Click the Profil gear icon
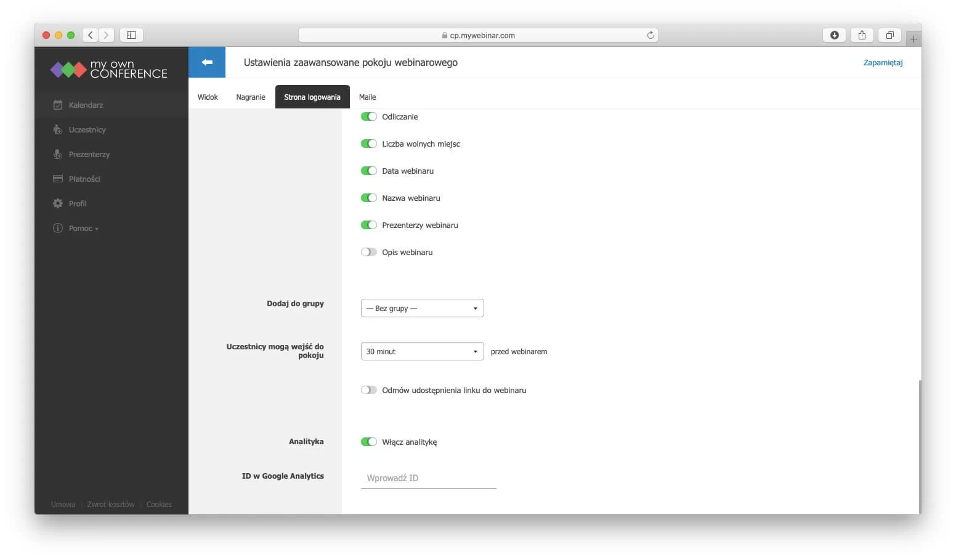 click(58, 203)
